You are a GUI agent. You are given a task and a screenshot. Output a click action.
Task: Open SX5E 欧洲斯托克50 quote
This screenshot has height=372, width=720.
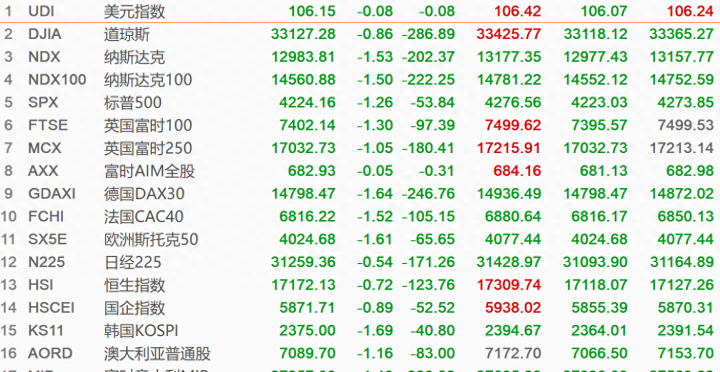coord(360,240)
